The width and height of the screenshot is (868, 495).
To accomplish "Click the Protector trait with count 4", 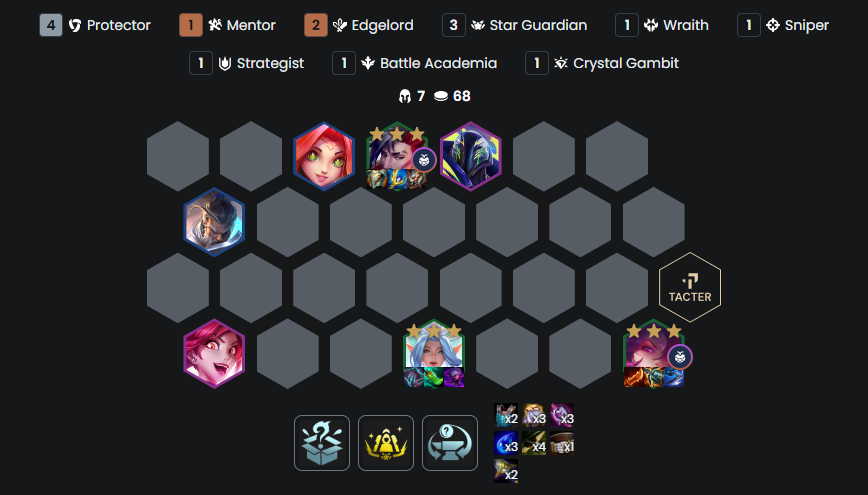I will [95, 25].
